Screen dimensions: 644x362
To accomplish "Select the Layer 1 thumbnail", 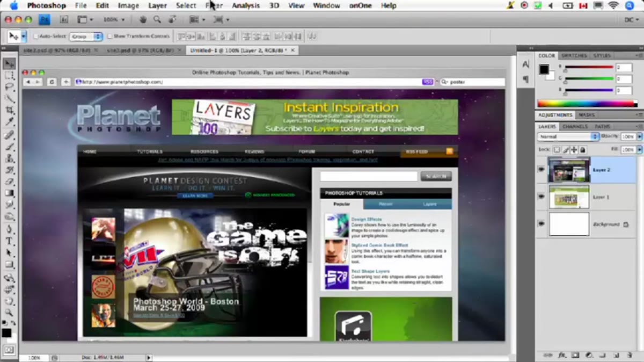I will 569,197.
